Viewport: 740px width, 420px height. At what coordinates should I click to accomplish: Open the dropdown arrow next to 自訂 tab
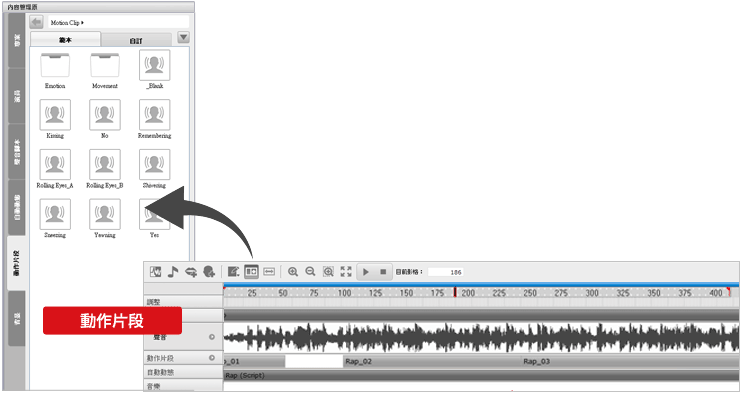point(183,38)
